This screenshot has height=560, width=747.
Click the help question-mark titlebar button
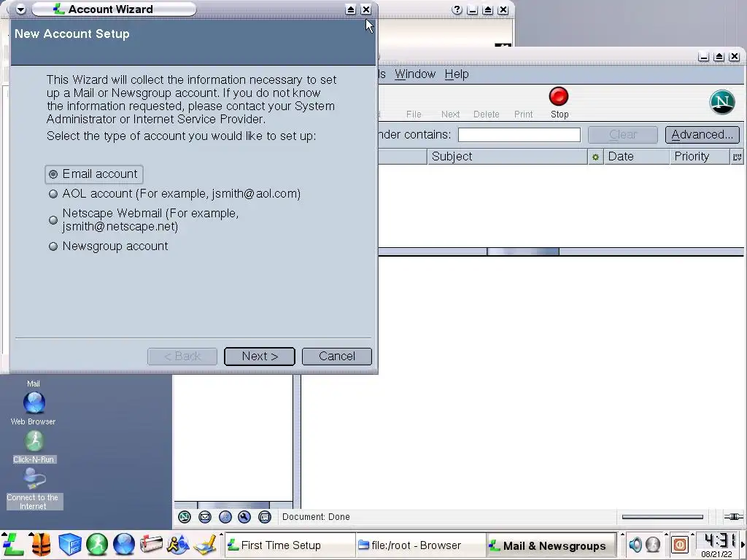457,9
